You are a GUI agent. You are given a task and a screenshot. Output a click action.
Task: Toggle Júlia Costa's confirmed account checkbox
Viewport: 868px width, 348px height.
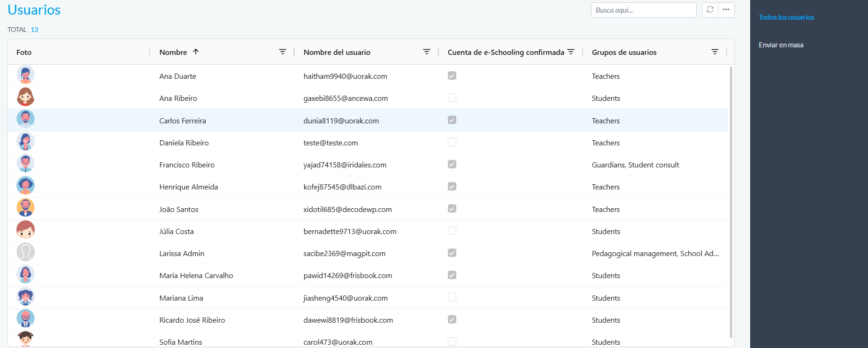coord(452,231)
